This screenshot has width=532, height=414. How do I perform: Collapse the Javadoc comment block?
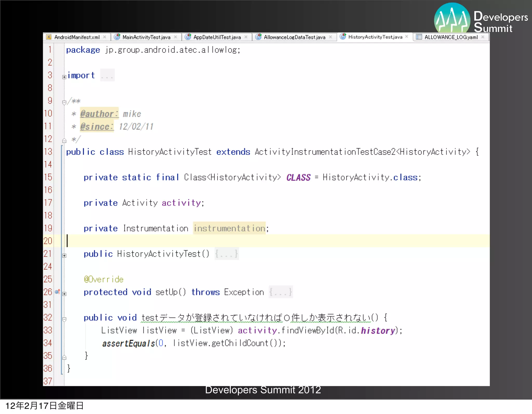tap(64, 102)
